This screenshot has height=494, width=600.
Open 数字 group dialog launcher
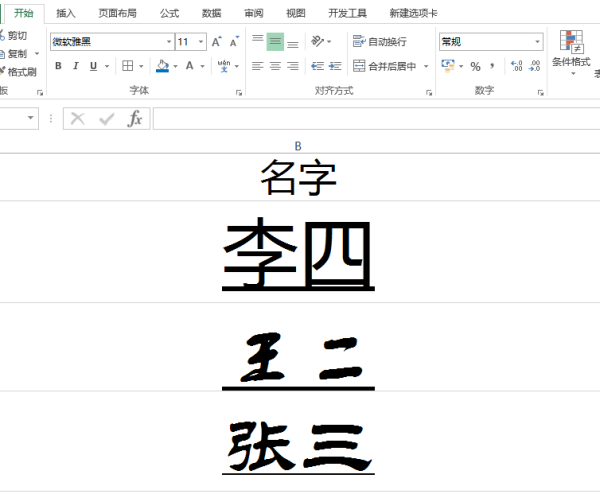(540, 93)
